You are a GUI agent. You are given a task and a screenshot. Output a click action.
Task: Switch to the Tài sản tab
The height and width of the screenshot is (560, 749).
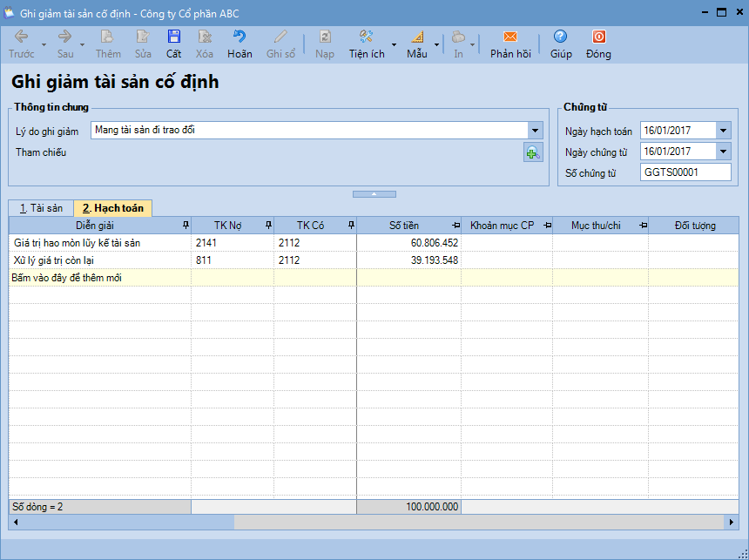tap(41, 208)
